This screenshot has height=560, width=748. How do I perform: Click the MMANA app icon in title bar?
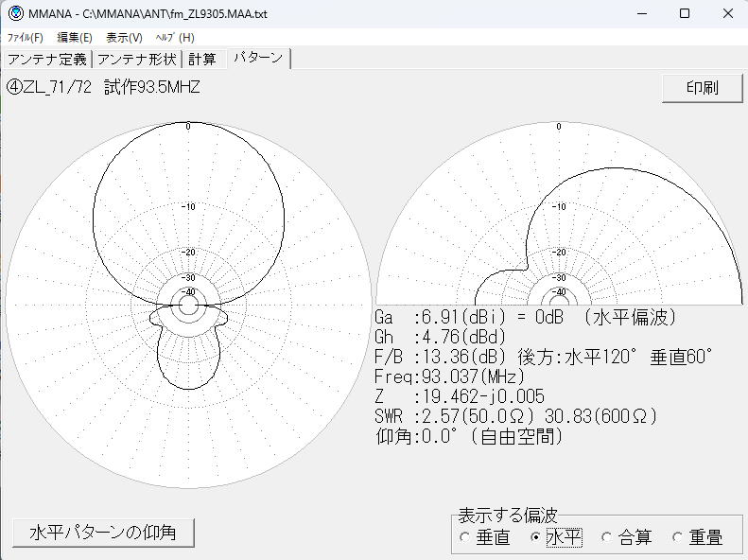[15, 13]
